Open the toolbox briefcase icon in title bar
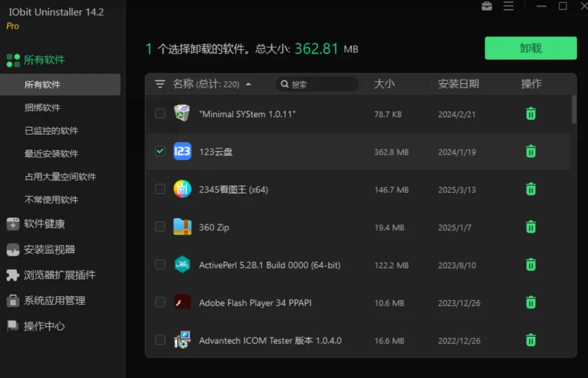 pyautogui.click(x=487, y=6)
